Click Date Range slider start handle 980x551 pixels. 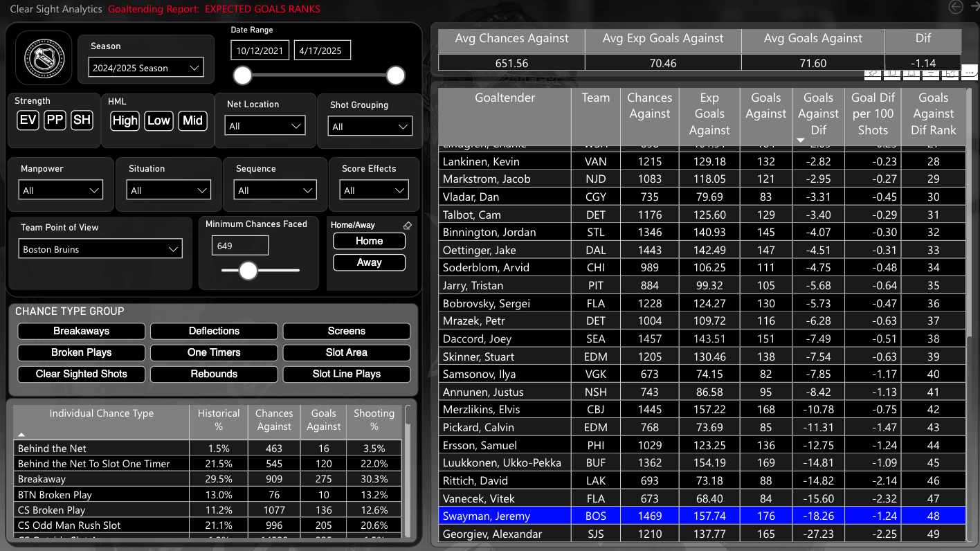tap(242, 75)
